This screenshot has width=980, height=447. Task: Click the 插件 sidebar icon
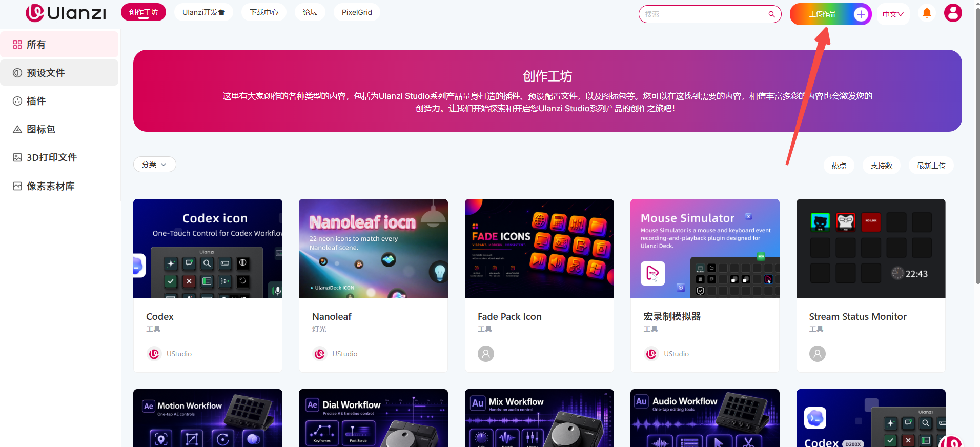tap(17, 101)
